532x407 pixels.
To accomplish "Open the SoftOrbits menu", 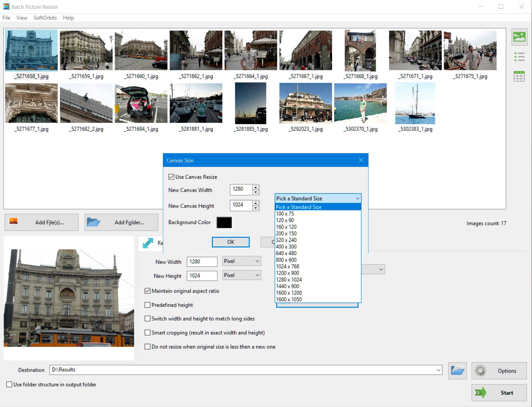I will click(45, 18).
